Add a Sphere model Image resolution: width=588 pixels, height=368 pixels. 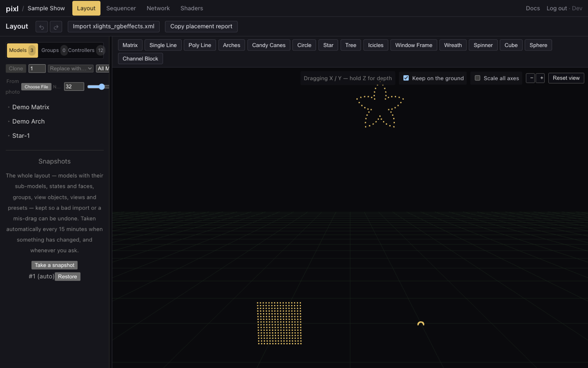click(538, 45)
